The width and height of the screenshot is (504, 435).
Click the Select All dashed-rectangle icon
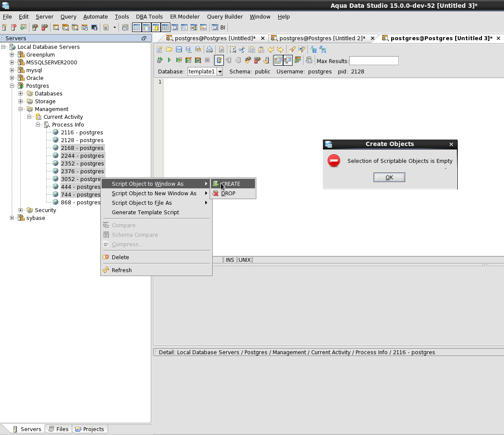click(233, 50)
